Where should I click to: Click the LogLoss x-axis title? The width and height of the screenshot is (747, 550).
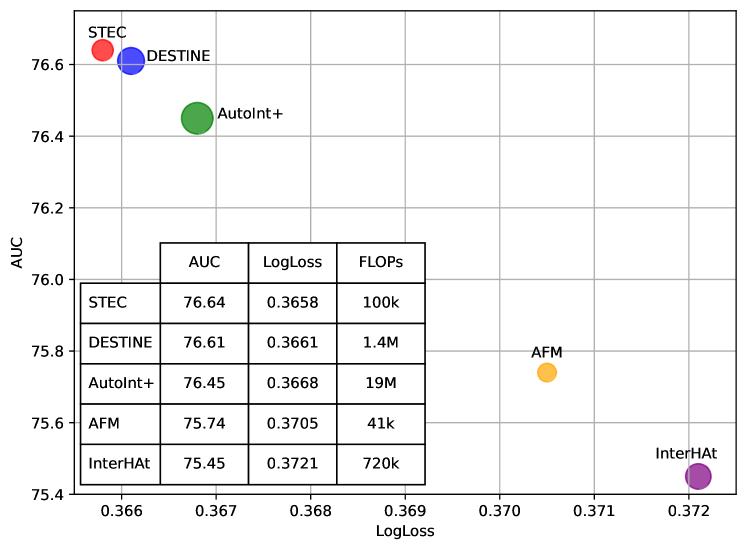405,531
